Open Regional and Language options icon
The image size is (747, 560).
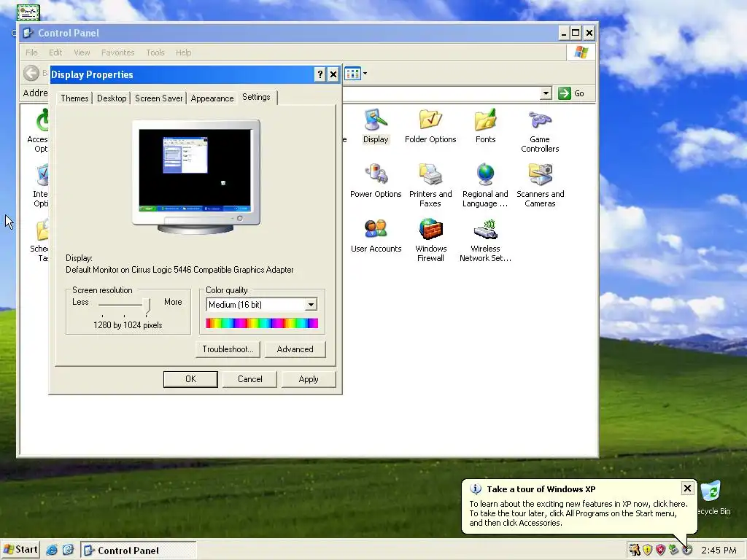tap(485, 186)
